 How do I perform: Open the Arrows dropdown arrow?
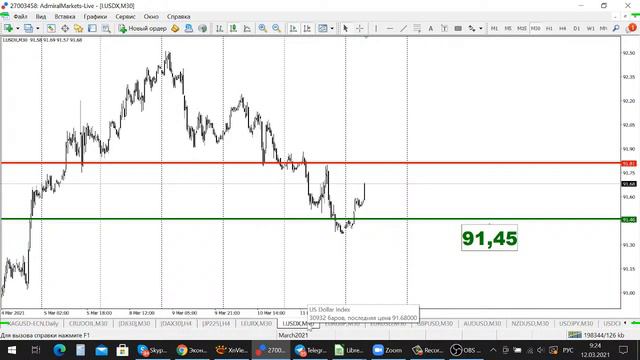481,29
